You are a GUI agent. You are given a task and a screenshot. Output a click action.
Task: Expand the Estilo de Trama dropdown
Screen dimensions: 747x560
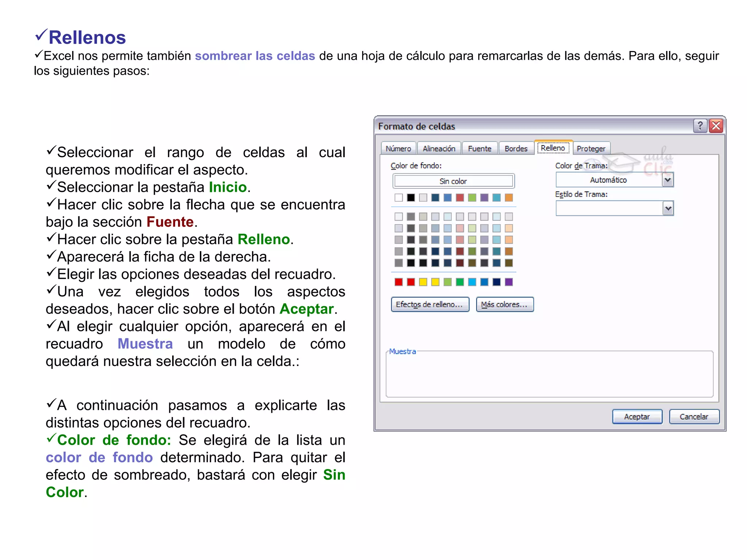coord(667,209)
